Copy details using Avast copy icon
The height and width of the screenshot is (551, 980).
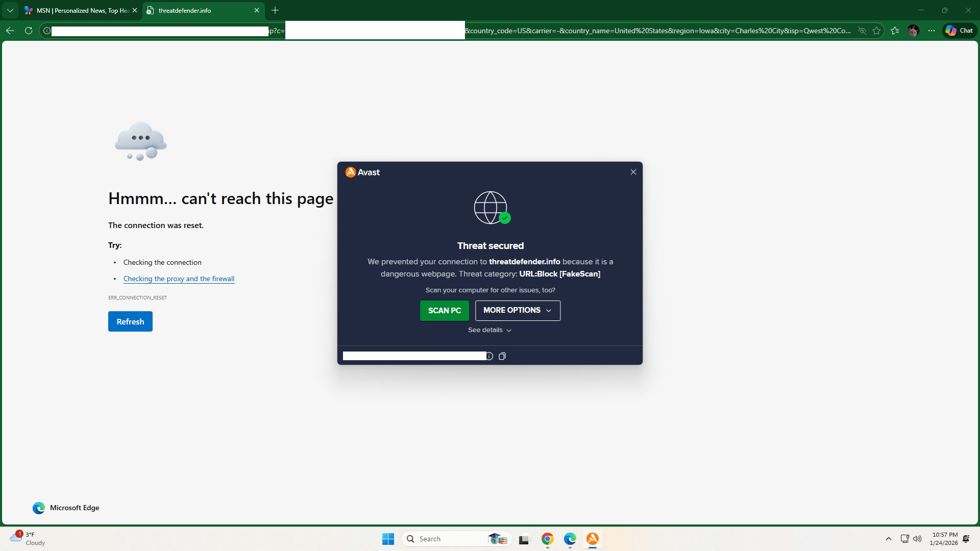(502, 356)
